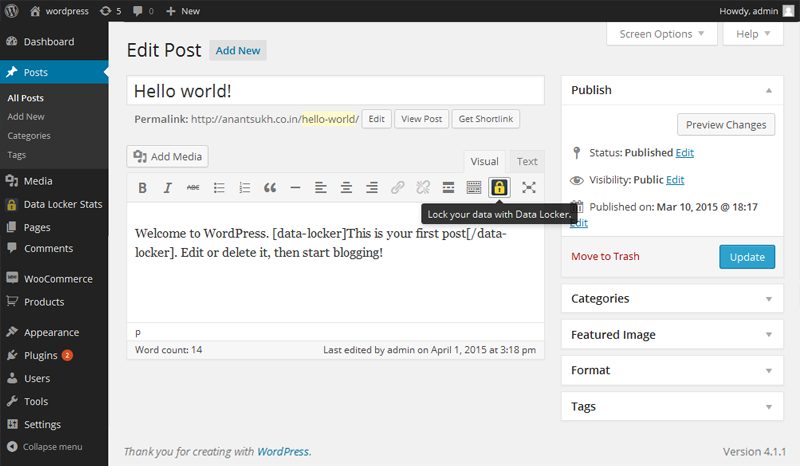Align text left
Screen dimensions: 800x466
pyautogui.click(x=320, y=188)
